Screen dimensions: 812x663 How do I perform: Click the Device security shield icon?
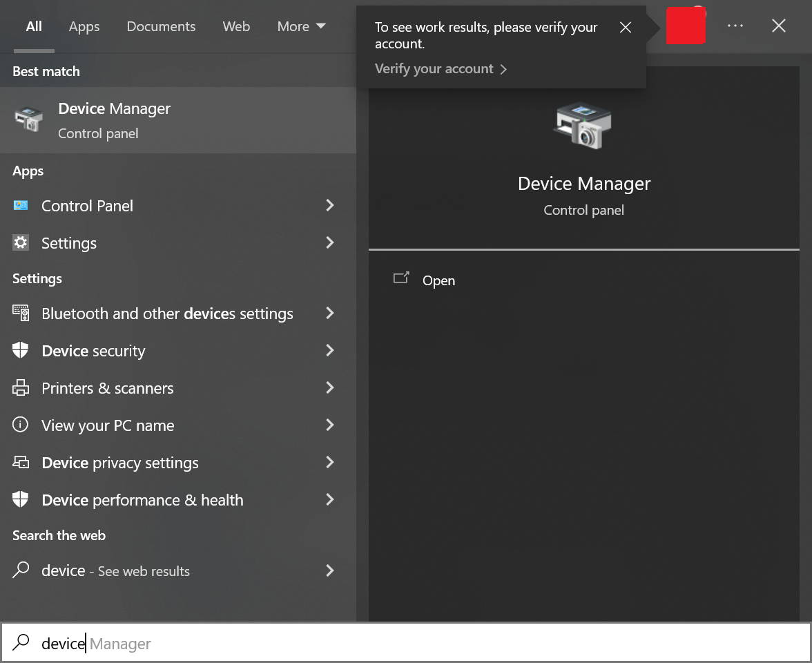coord(21,350)
